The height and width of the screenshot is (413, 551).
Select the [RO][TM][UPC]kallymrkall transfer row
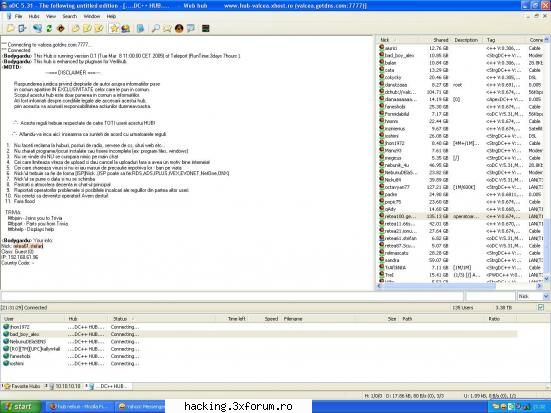coord(260,349)
